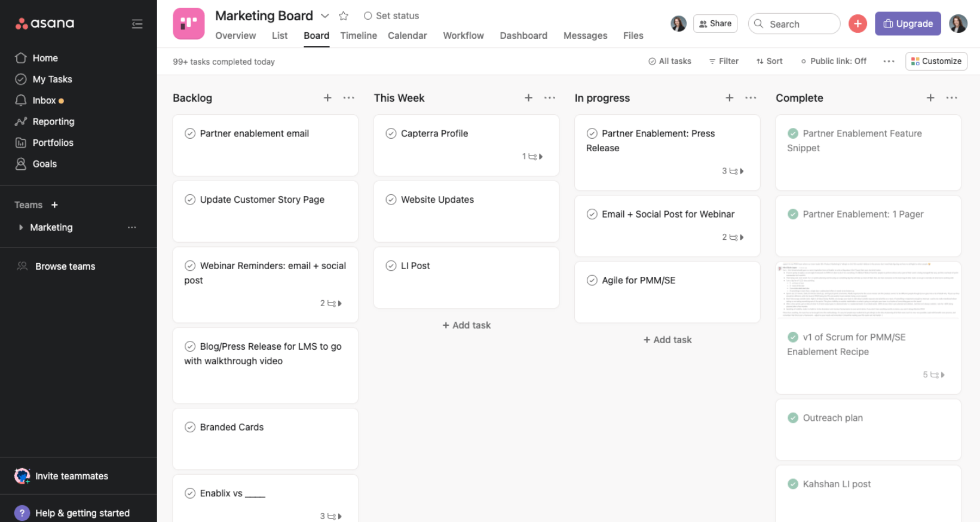The width and height of the screenshot is (980, 522).
Task: Switch to the Calendar tab
Action: click(408, 36)
